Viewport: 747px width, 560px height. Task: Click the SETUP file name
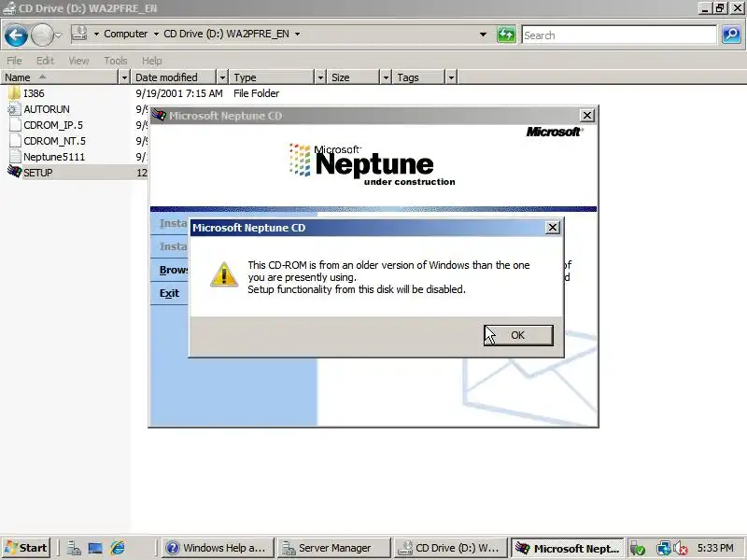(38, 173)
